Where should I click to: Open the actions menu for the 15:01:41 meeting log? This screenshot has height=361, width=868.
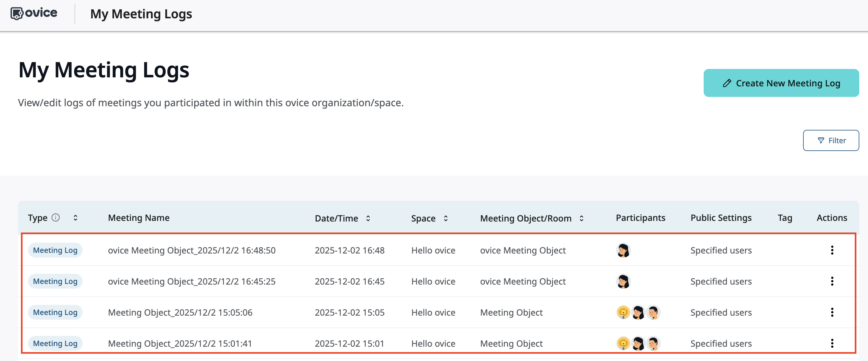click(x=832, y=343)
